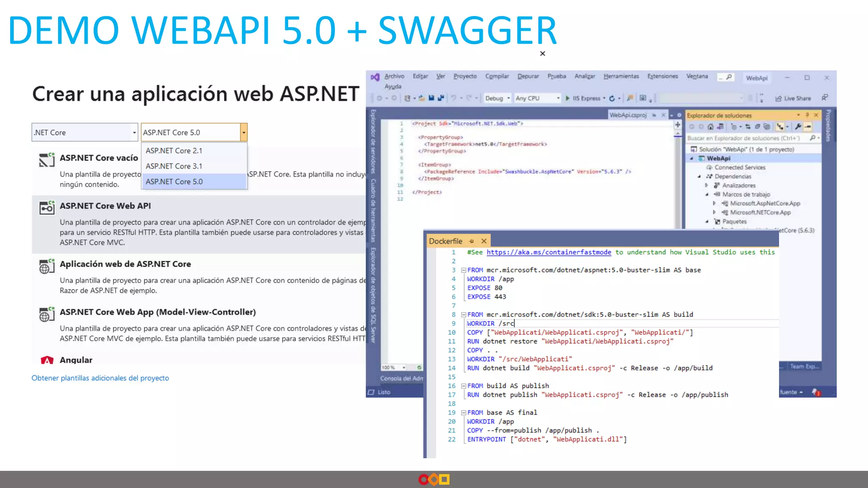Click Collapse All icon in Solution Explorer toolbar

coord(757,127)
